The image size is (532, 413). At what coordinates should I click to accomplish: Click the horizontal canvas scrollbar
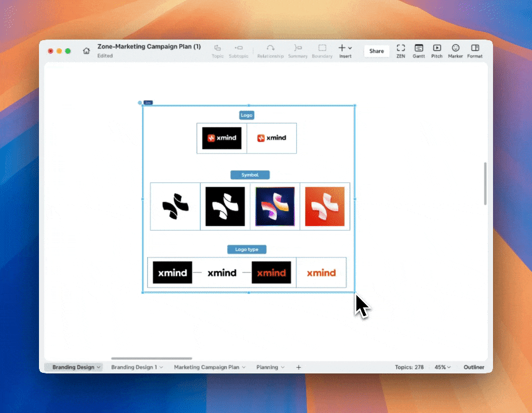[x=152, y=359]
